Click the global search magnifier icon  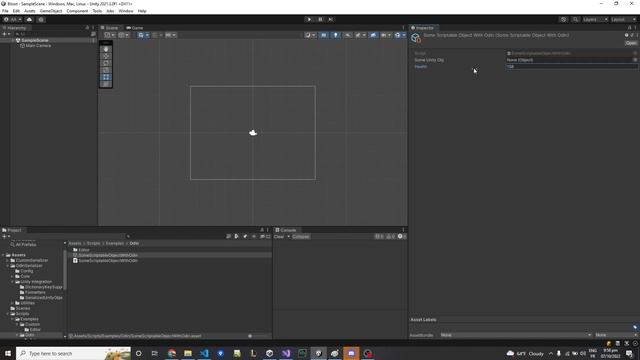(x=575, y=19)
